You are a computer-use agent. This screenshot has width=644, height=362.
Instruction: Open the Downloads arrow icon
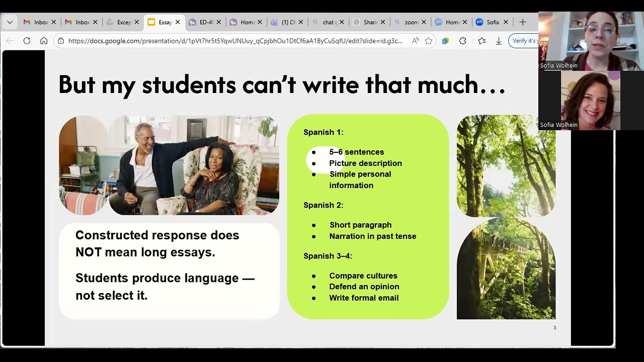[x=499, y=41]
